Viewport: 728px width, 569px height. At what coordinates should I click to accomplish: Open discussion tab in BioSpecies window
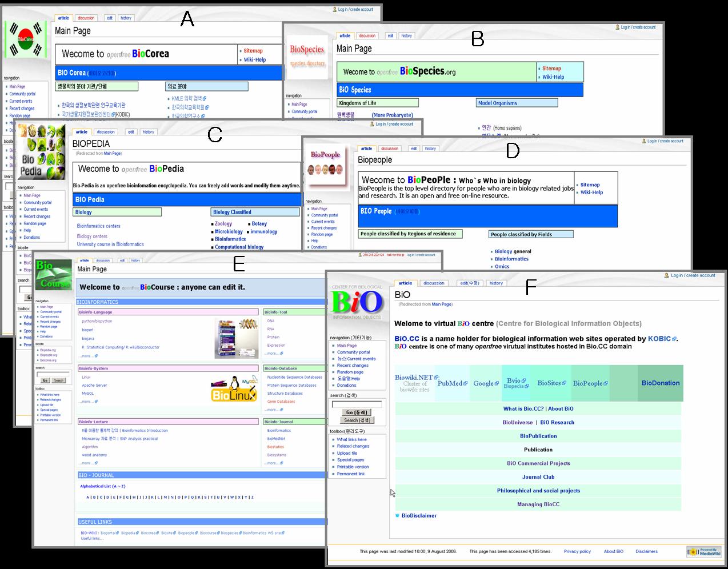pyautogui.click(x=367, y=35)
